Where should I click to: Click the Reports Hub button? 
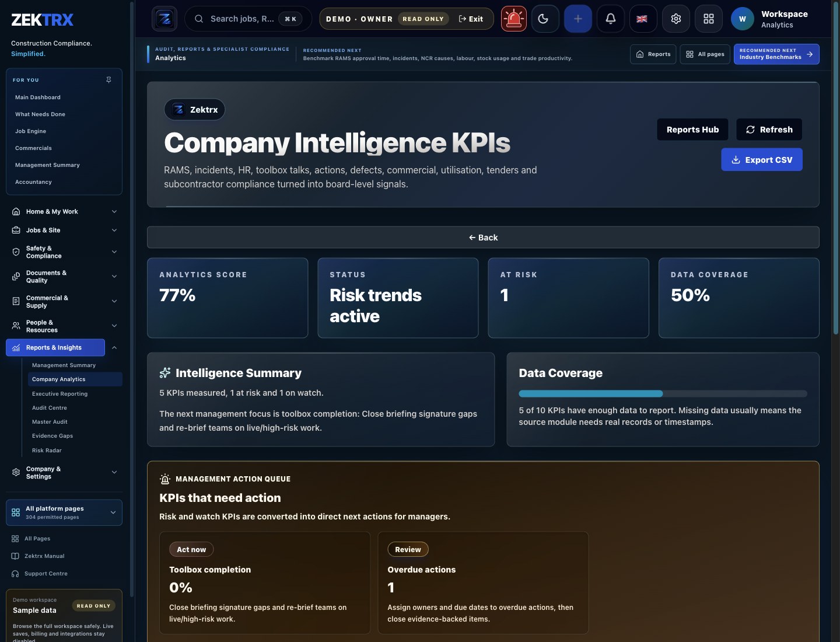[x=692, y=130]
